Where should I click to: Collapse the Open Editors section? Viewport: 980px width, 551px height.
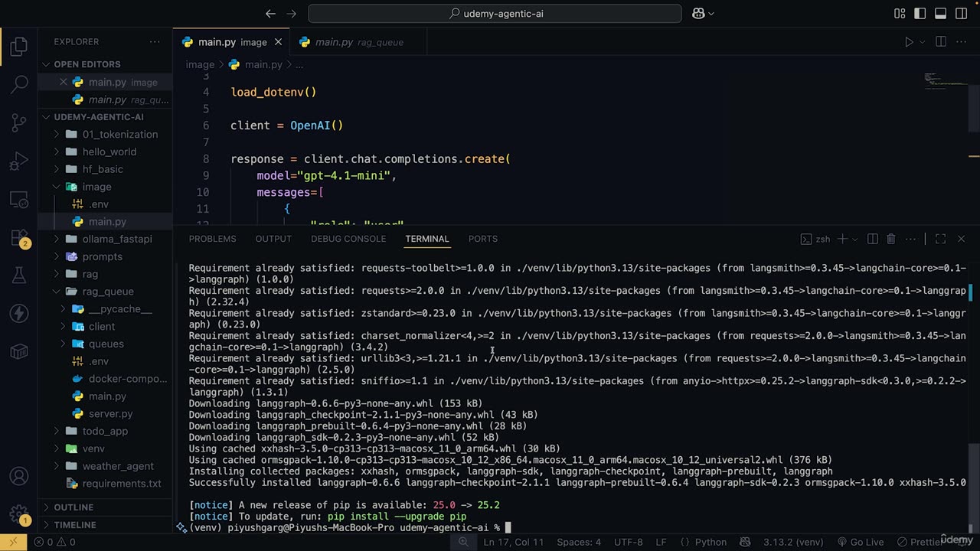coord(105,64)
